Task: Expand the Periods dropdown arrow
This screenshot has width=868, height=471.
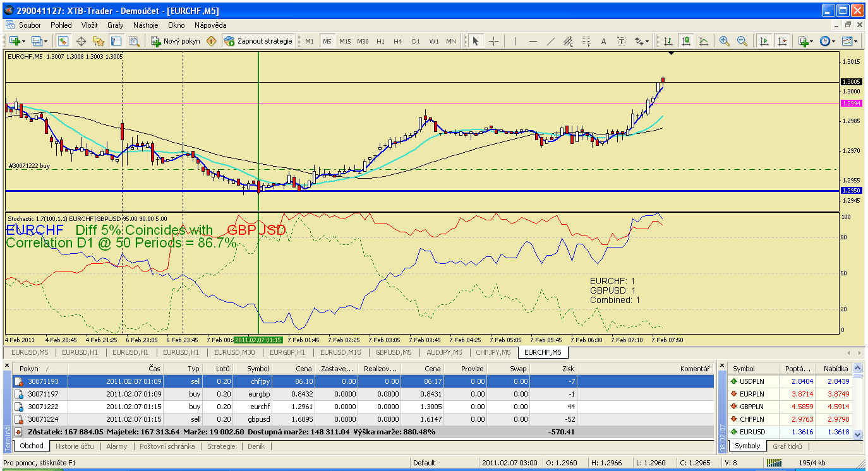Action: 834,41
